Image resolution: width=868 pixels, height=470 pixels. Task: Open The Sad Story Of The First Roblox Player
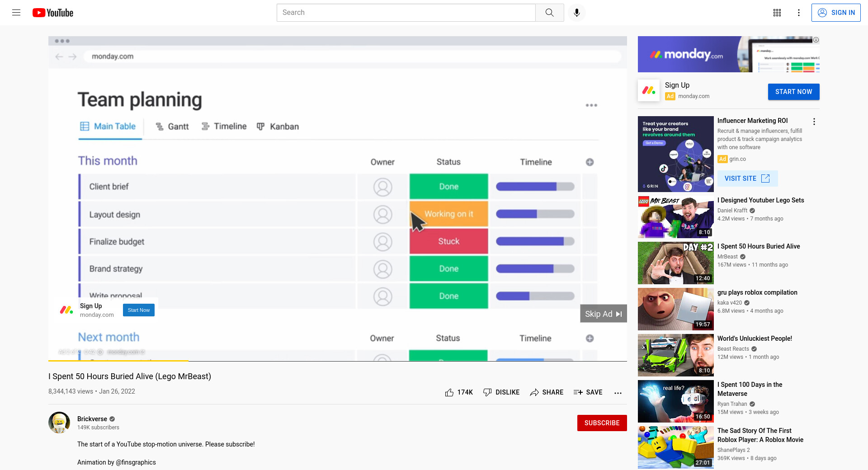[x=760, y=435]
